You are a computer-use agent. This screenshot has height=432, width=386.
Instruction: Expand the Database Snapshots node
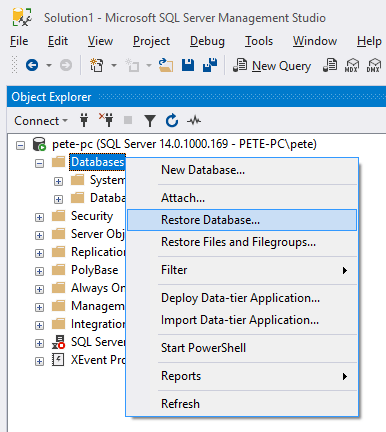(x=58, y=199)
